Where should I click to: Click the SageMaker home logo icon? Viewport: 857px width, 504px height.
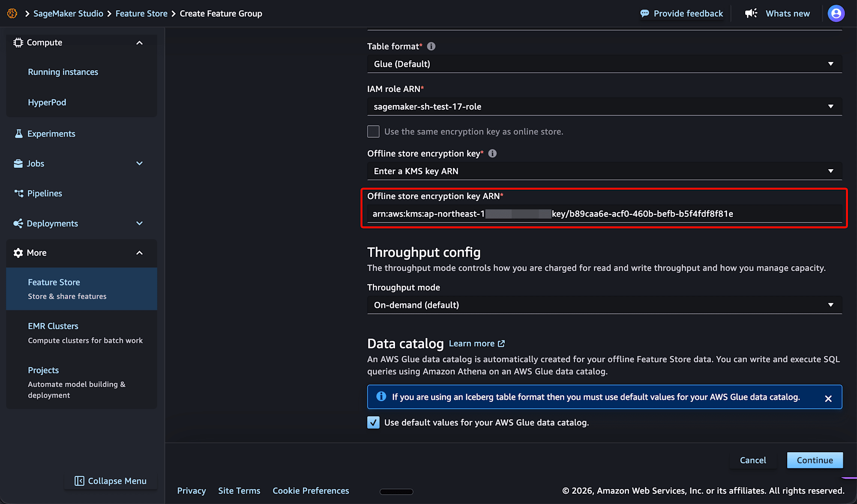pyautogui.click(x=12, y=13)
